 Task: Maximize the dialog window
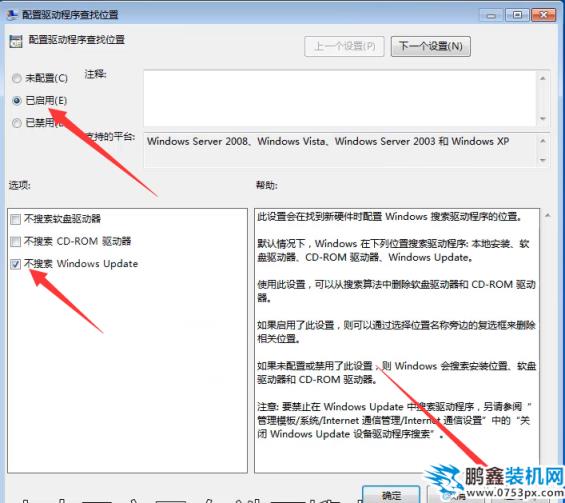[517, 15]
